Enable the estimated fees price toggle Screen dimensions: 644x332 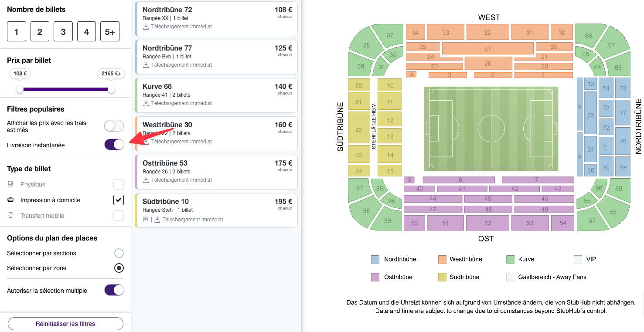[114, 125]
